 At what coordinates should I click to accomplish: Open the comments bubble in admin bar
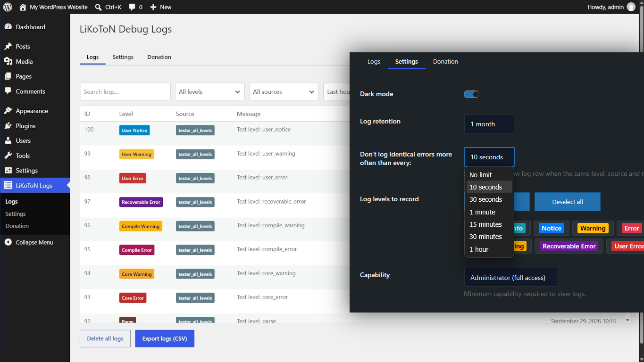point(135,7)
